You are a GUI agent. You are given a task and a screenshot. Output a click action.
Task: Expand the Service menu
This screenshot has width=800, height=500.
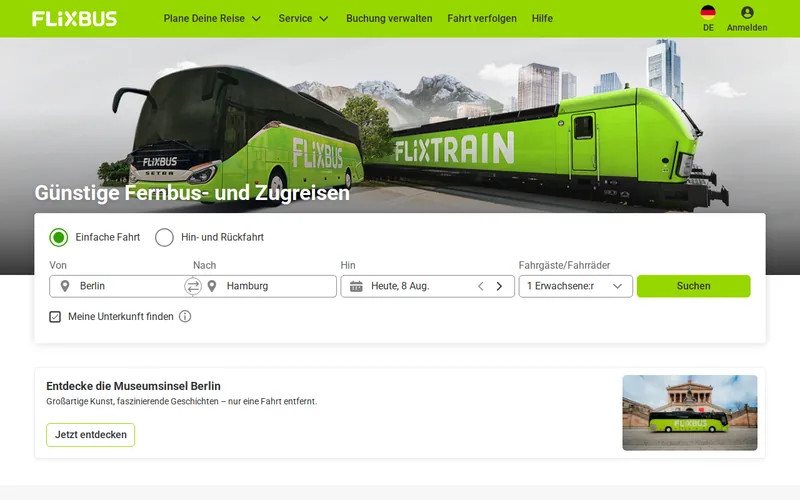pos(303,18)
